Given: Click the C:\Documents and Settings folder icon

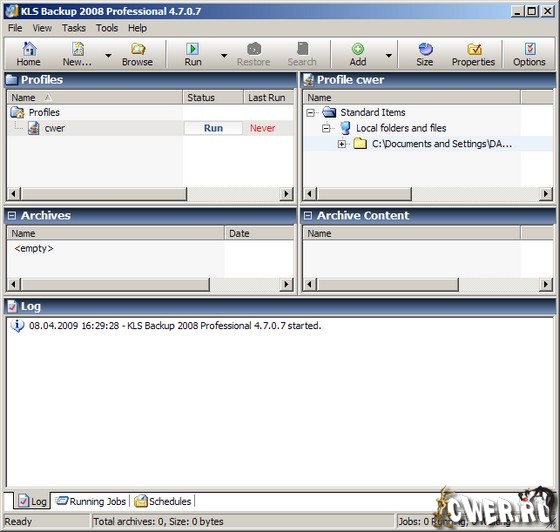Looking at the screenshot, I should click(x=360, y=144).
